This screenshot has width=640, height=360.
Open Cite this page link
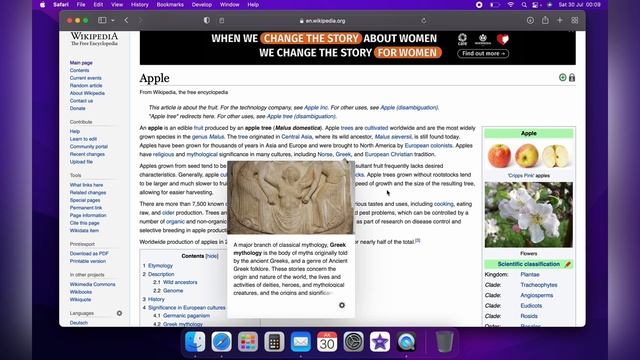84,223
